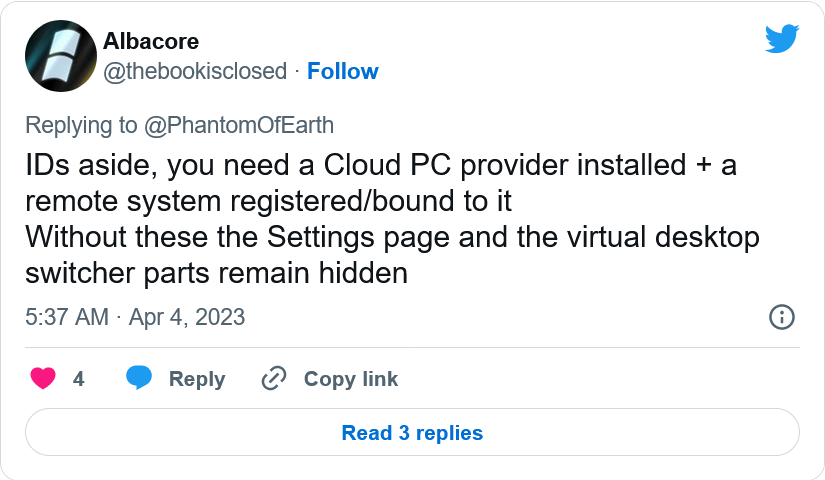Click the 'switcher parts remain hidden' text
The width and height of the screenshot is (825, 480).
point(217,273)
